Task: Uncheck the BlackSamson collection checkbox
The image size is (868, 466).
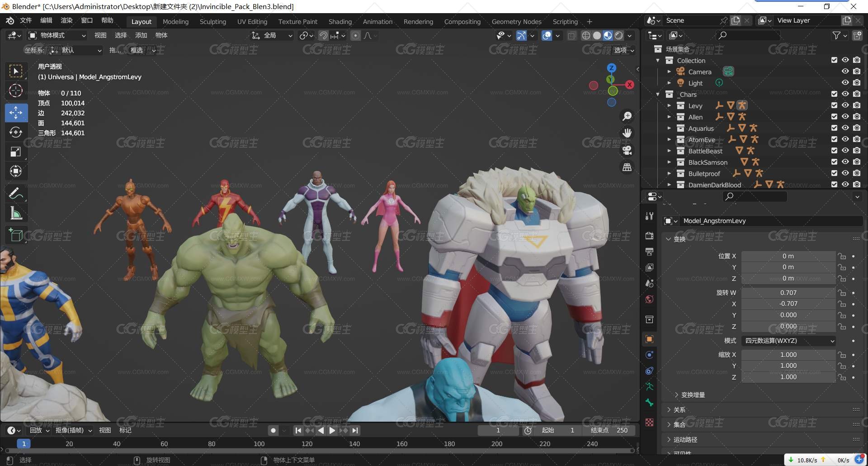Action: pos(834,162)
